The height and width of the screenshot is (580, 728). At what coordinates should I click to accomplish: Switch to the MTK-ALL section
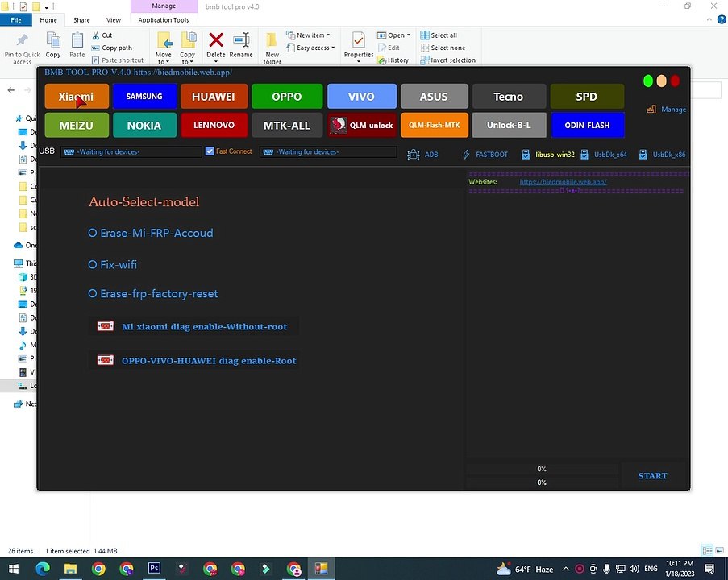(287, 125)
